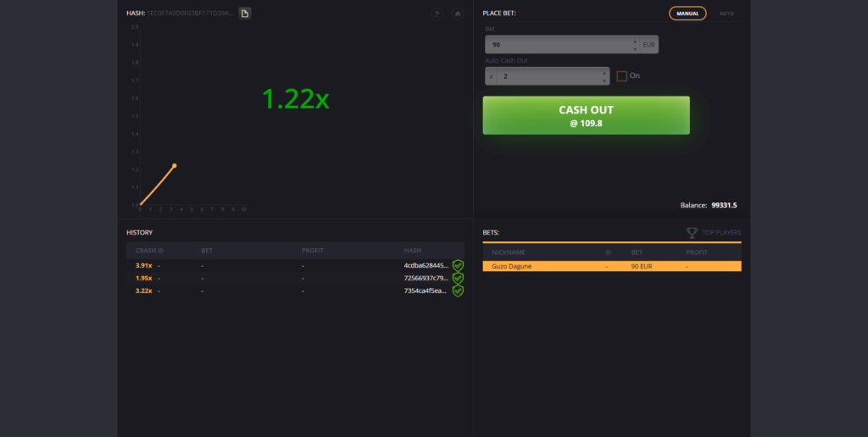Open the help question mark icon

coord(437,14)
